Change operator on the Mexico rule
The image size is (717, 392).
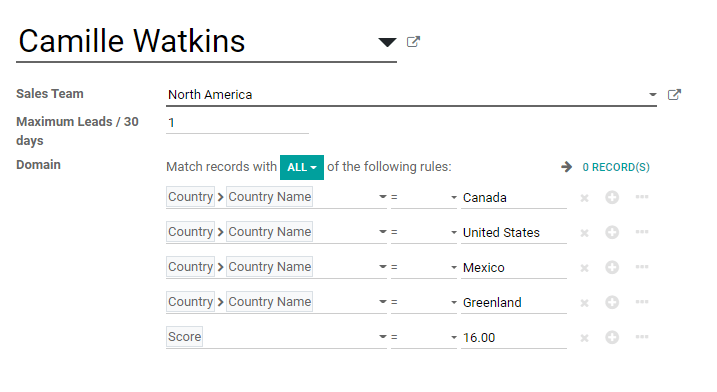pos(423,267)
